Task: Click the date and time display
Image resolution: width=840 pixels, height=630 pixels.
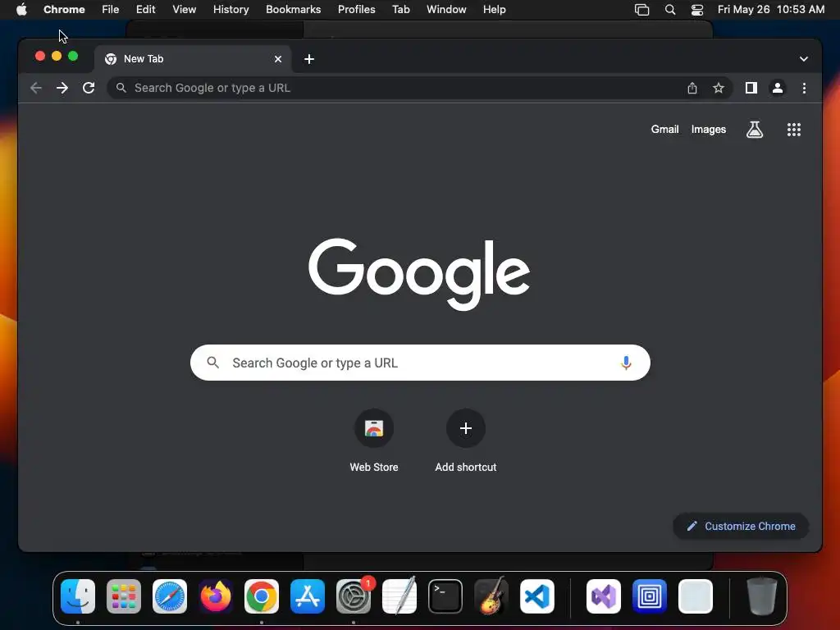Action: [770, 9]
